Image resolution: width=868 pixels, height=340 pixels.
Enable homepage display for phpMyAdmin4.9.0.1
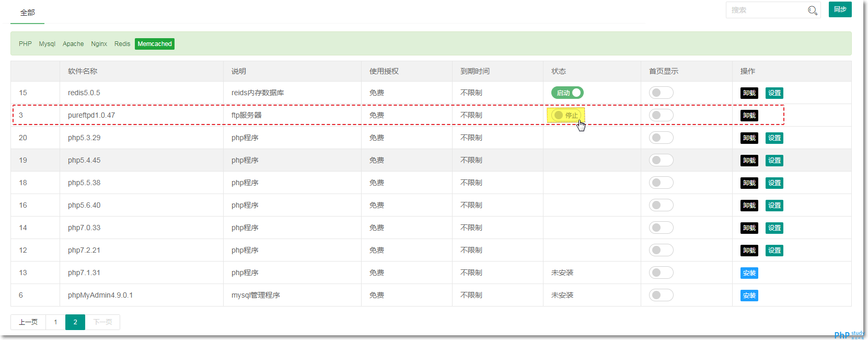point(661,295)
